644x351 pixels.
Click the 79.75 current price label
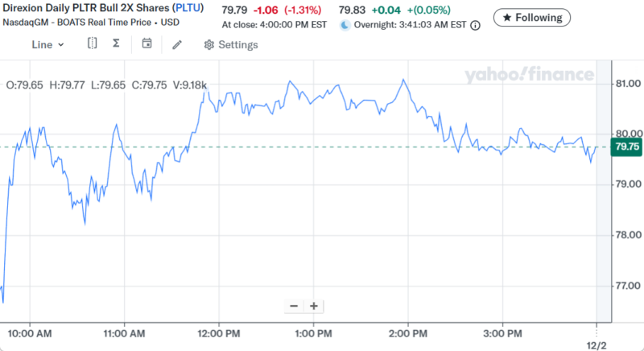[x=626, y=147]
